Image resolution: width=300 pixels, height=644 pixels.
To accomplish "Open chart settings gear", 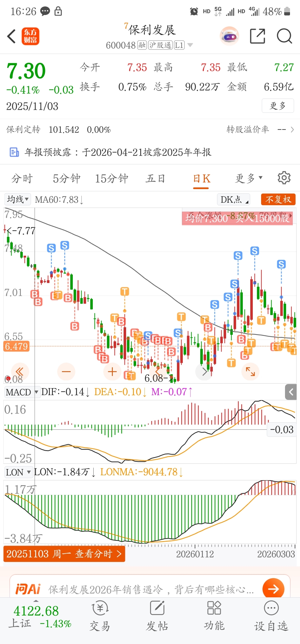I will [284, 178].
